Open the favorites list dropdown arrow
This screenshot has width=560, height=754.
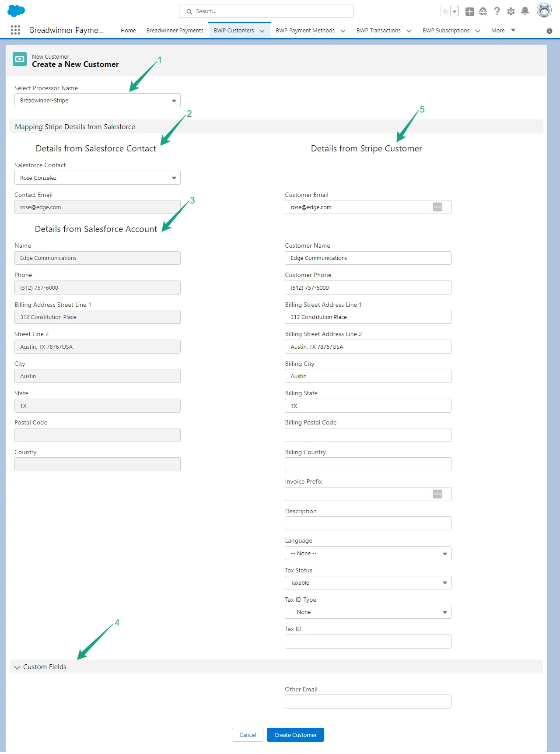coord(455,11)
